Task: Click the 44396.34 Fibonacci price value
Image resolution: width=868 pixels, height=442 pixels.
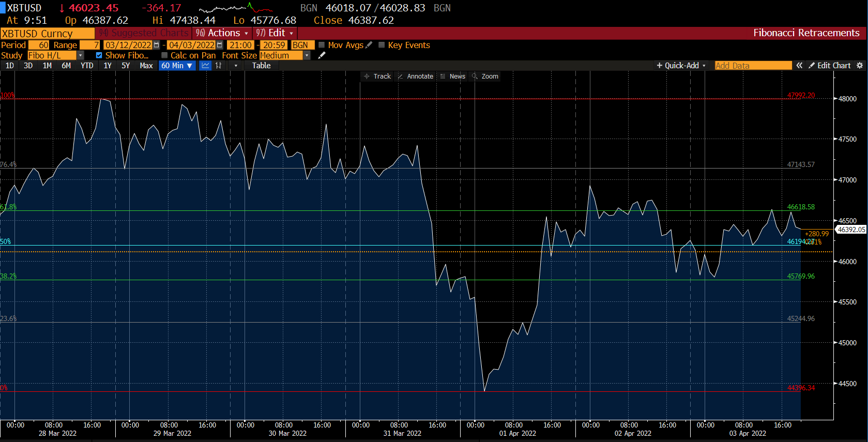Action: tap(801, 388)
